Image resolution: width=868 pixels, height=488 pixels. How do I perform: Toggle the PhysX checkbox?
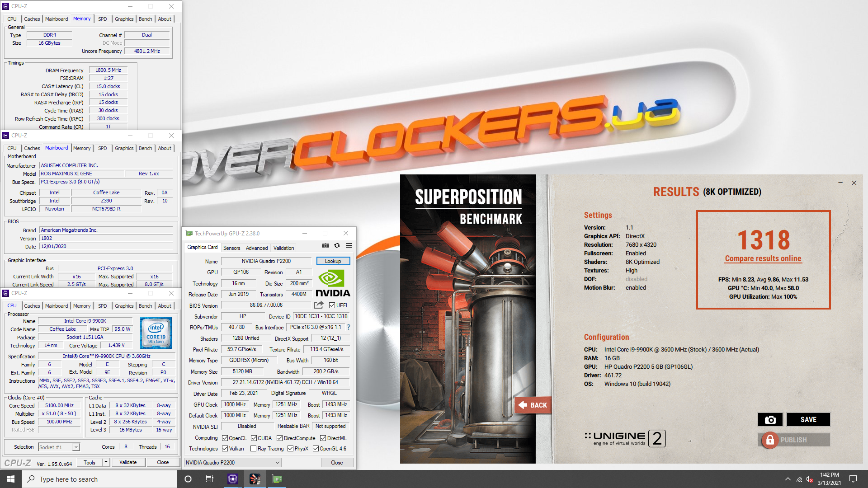coord(291,448)
